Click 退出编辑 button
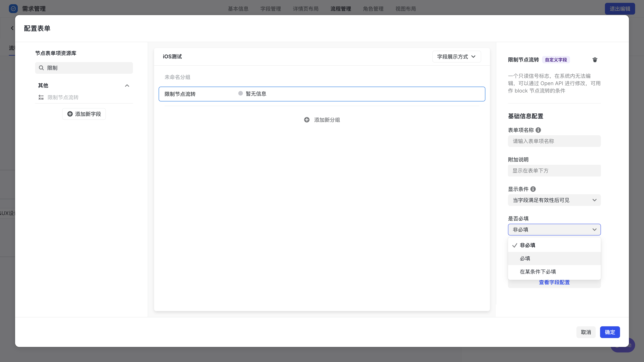The height and width of the screenshot is (362, 644). pyautogui.click(x=620, y=9)
